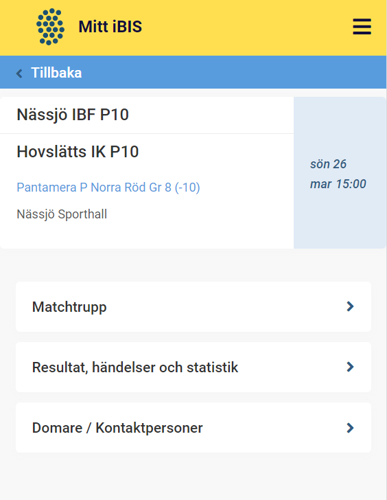Image resolution: width=387 pixels, height=500 pixels.
Task: Click the Nässjö Sporthall venue text
Action: tap(62, 214)
